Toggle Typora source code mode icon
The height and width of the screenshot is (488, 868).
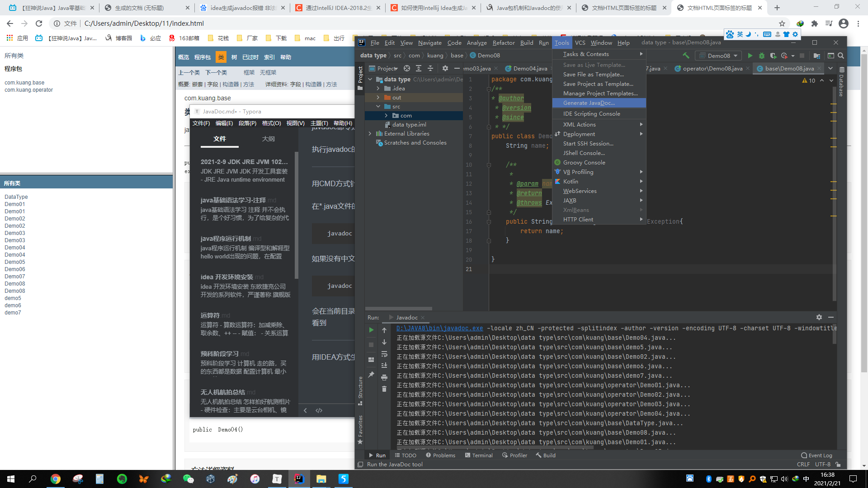click(x=319, y=410)
